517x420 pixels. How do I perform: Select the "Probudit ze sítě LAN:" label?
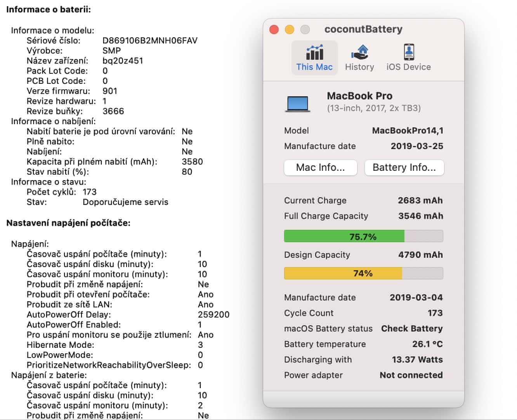[69, 305]
